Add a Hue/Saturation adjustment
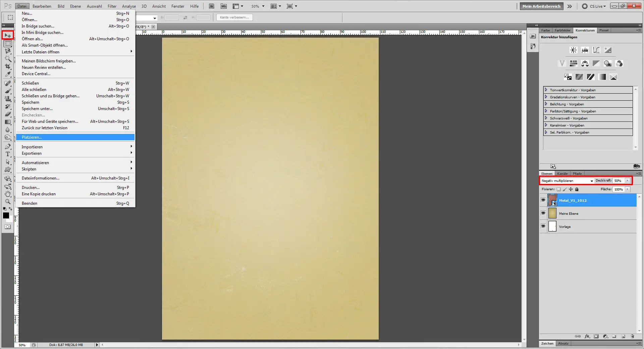This screenshot has width=644, height=349. tap(574, 63)
